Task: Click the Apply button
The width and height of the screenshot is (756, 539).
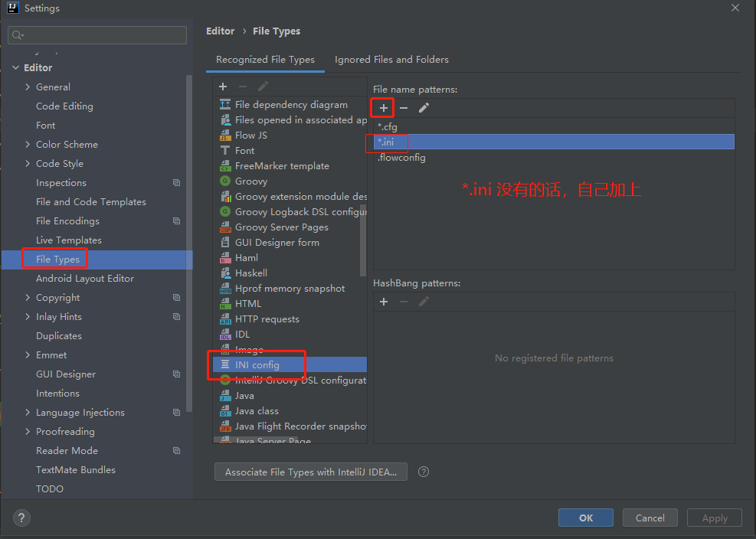Action: pyautogui.click(x=715, y=518)
